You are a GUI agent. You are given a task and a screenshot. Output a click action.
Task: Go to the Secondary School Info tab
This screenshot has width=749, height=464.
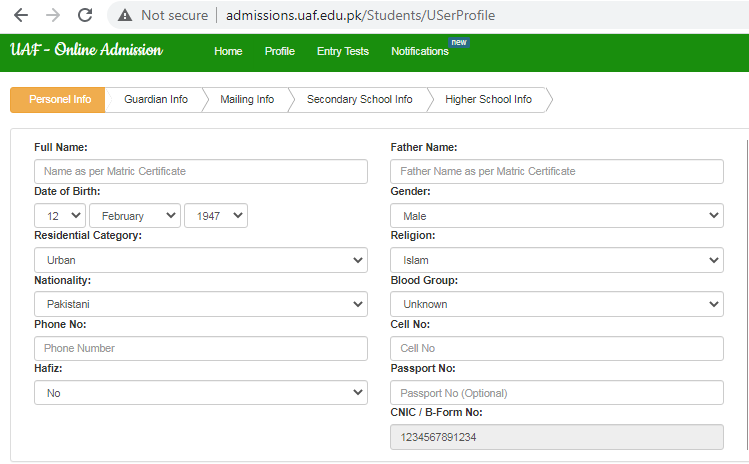point(359,100)
